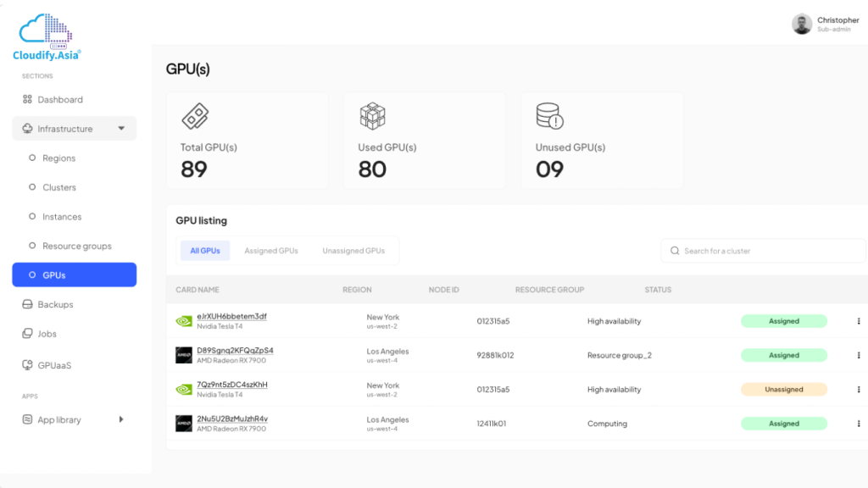The image size is (868, 488).
Task: Open the GPU card D89Sgnq2KFQqZpS4 link
Action: 237,350
